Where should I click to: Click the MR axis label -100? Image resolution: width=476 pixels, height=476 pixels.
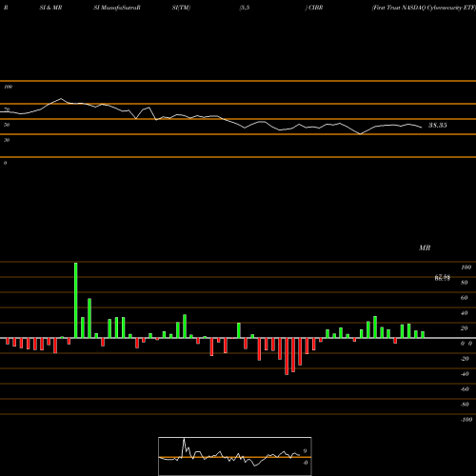click(466, 420)
